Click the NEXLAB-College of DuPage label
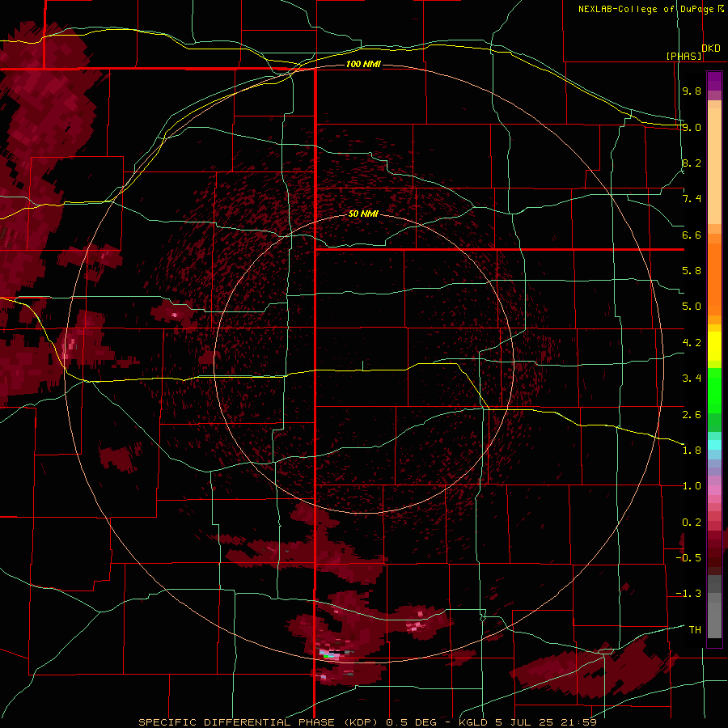Viewport: 728px width, 728px height. [645, 9]
